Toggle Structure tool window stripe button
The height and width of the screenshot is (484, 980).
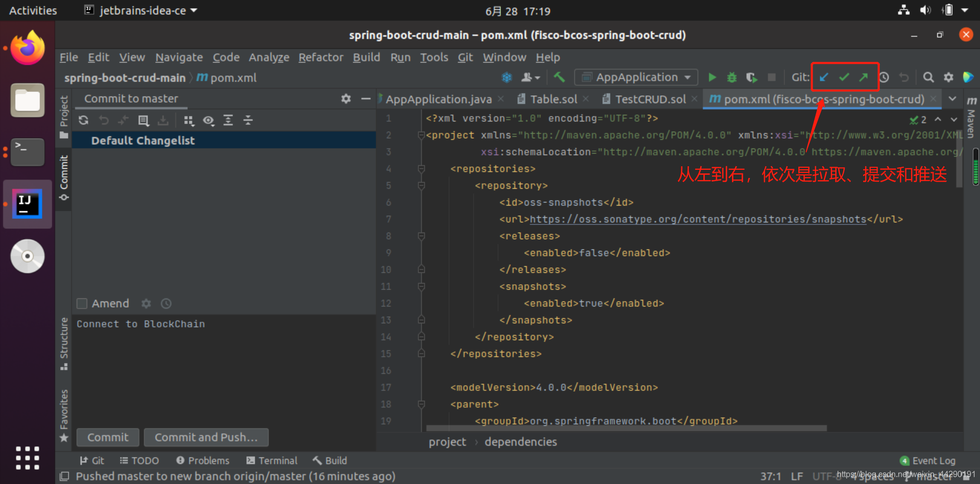click(64, 344)
